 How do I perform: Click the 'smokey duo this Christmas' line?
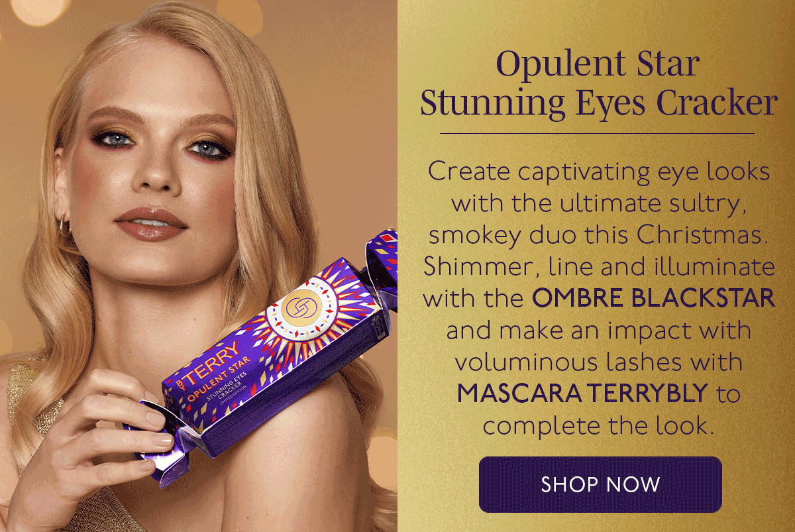[599, 235]
